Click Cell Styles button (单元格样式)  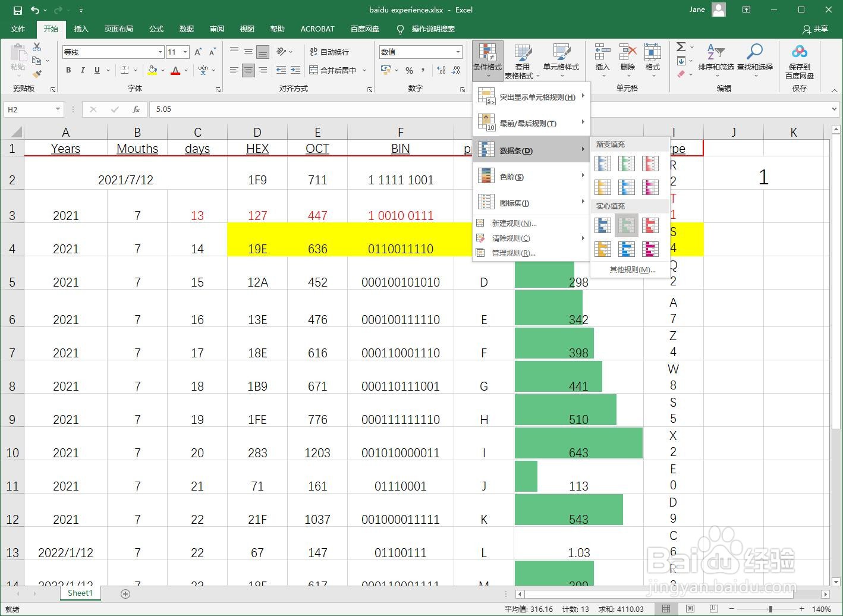point(561,61)
